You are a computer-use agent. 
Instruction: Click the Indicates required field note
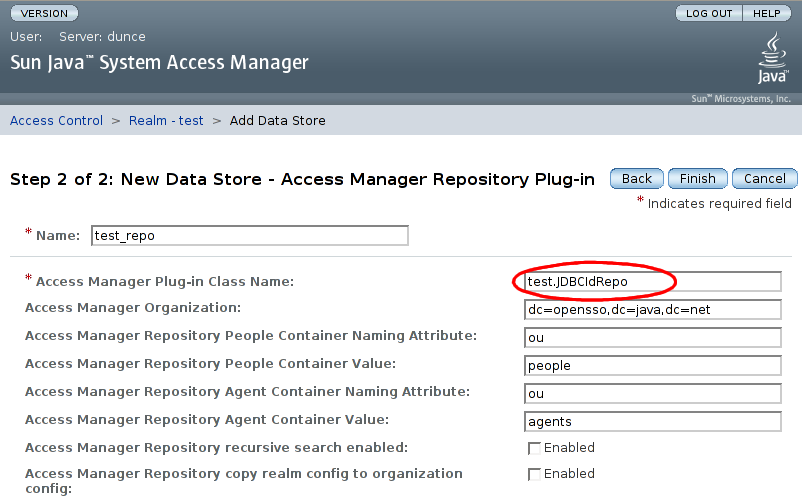tap(719, 204)
